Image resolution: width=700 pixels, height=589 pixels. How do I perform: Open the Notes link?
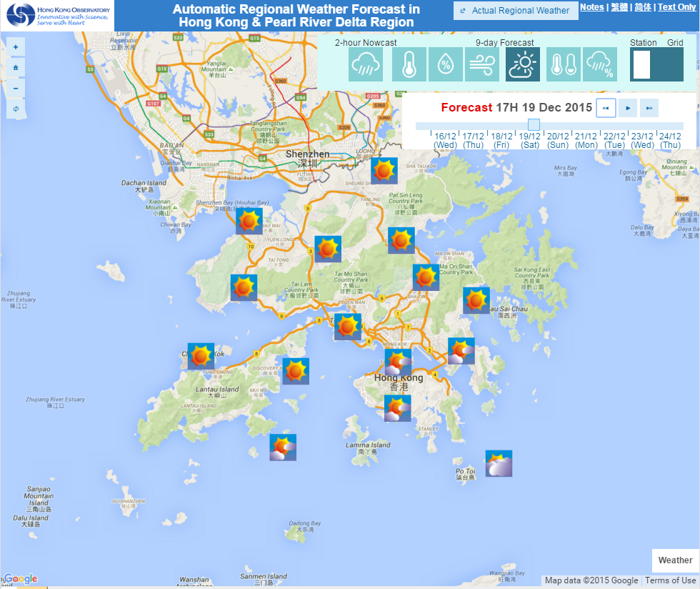click(x=592, y=6)
